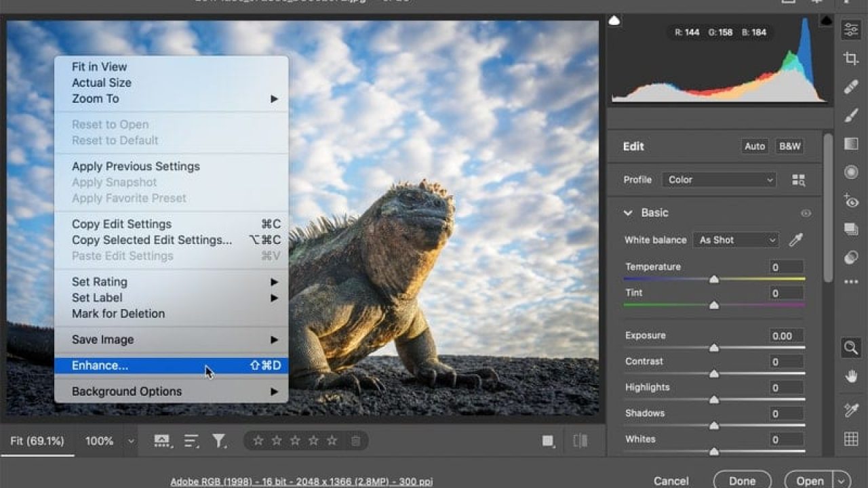Click the Exposure slider handle
This screenshot has height=488, width=868.
(714, 348)
